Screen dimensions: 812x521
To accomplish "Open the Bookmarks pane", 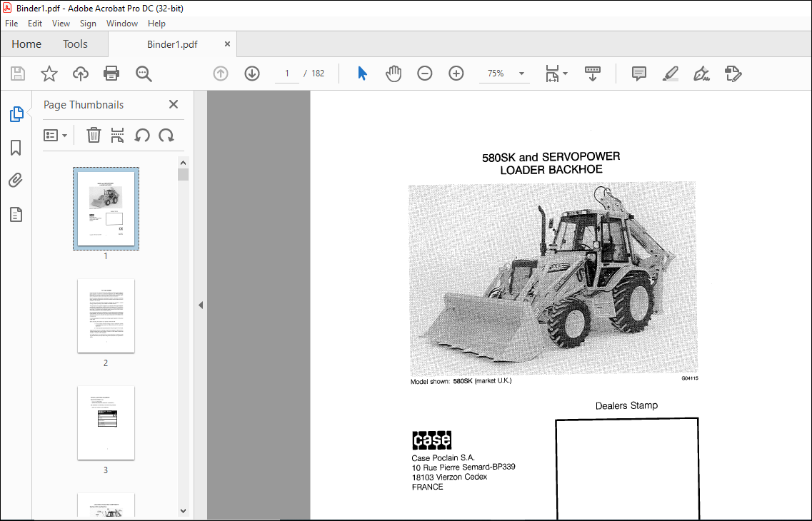I will [x=16, y=148].
